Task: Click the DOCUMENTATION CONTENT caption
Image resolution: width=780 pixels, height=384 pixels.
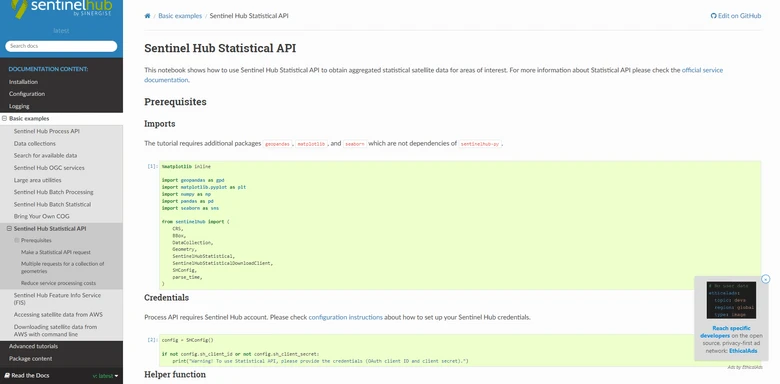Action: pyautogui.click(x=48, y=69)
